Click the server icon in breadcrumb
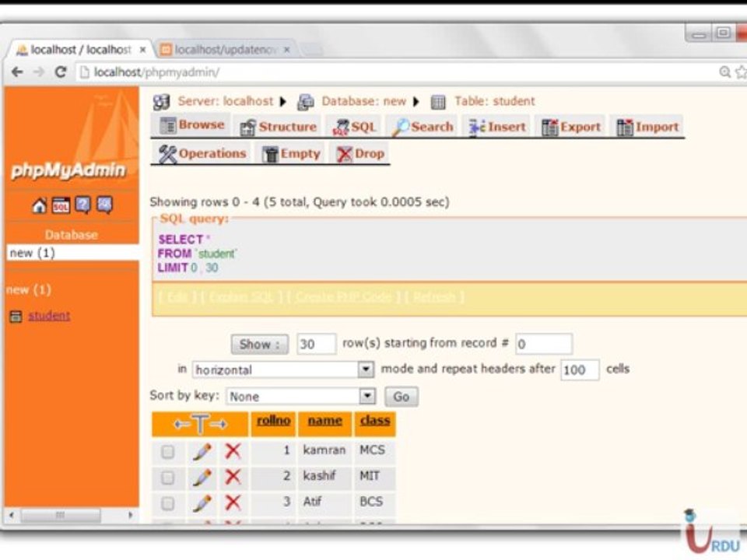Viewport: 747px width, 560px height. 161,102
